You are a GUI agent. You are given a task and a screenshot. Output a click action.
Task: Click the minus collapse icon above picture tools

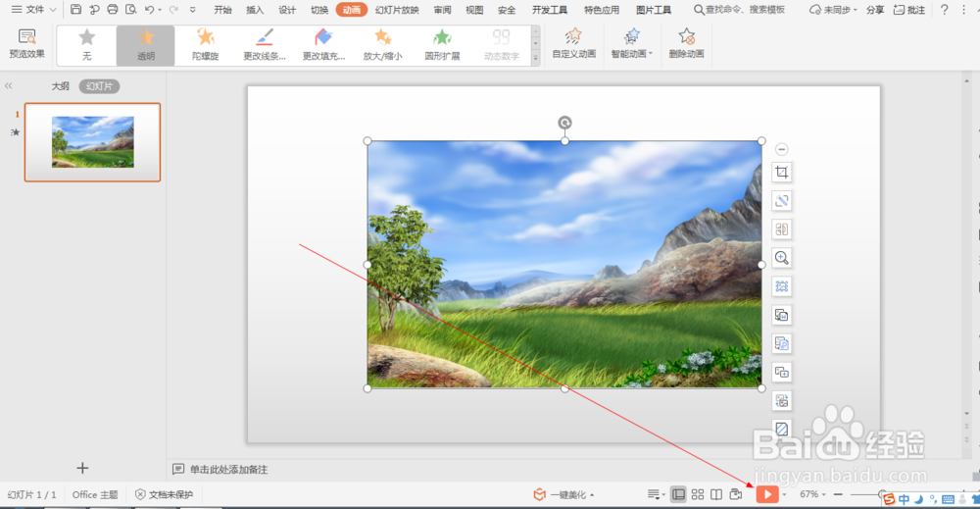pos(781,149)
